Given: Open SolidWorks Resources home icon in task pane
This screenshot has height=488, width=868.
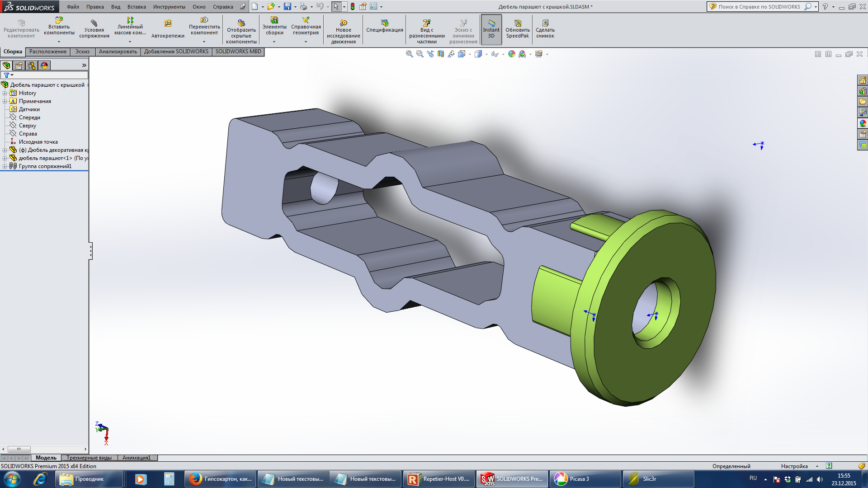Looking at the screenshot, I should tap(863, 80).
